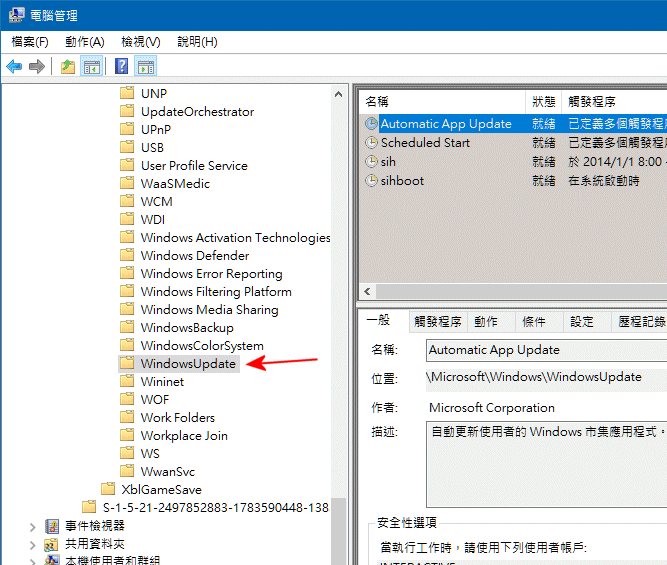Click the clock icon next to sihboot task
The width and height of the screenshot is (667, 565).
pyautogui.click(x=371, y=180)
